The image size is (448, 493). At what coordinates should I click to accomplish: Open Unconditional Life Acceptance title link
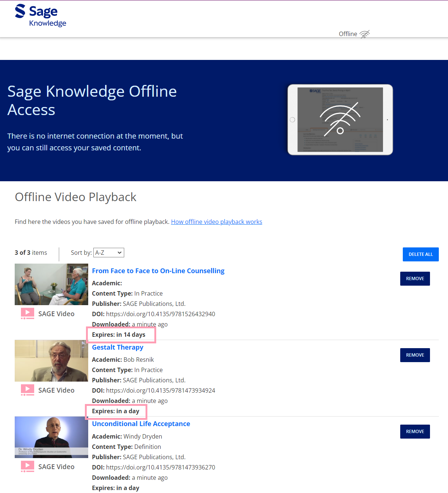[141, 424]
